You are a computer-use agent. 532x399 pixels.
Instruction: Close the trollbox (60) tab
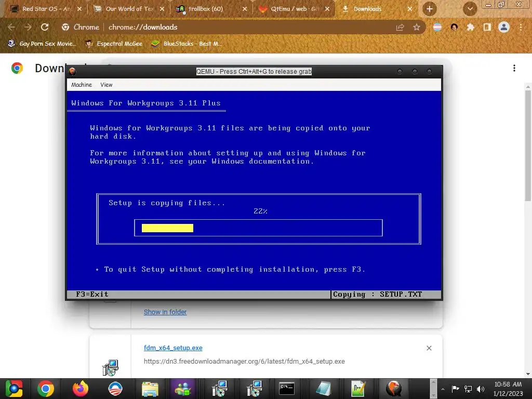(245, 9)
